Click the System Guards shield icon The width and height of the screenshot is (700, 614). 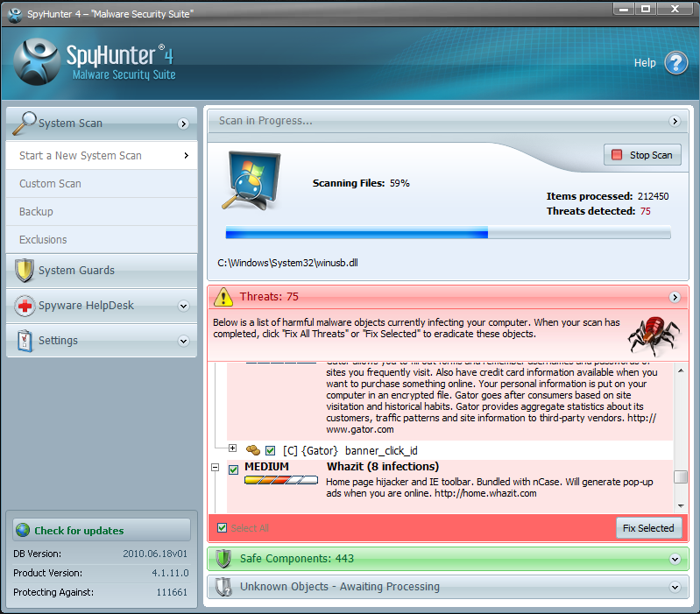[25, 271]
